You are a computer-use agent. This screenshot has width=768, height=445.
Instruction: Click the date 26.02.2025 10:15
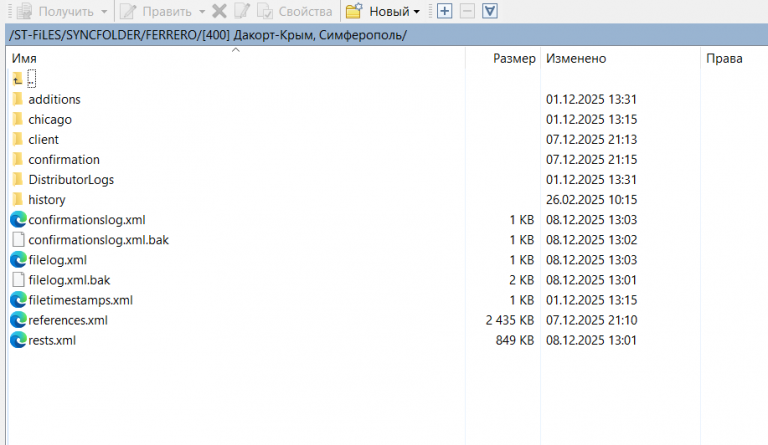tap(591, 200)
